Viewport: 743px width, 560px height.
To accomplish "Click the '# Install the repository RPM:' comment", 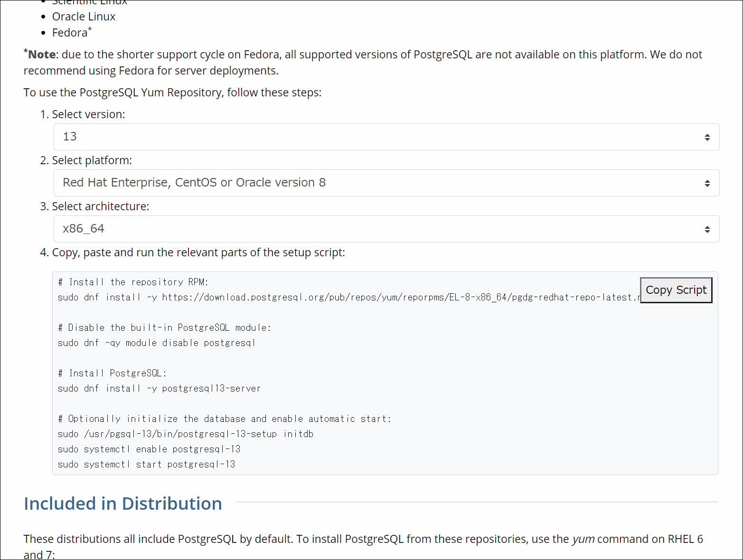I will pyautogui.click(x=133, y=282).
